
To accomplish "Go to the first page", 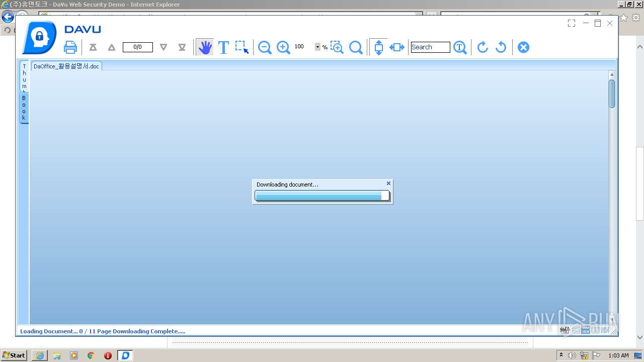I will 93,47.
